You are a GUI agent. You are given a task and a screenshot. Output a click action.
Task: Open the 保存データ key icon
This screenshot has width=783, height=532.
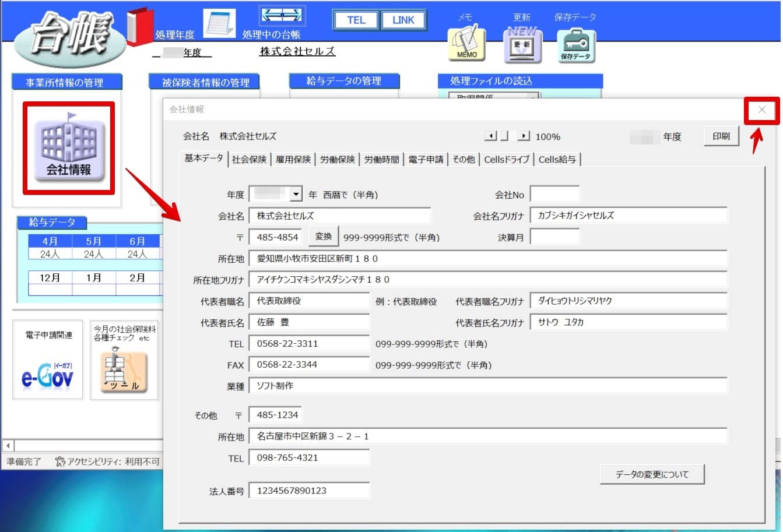tap(575, 45)
